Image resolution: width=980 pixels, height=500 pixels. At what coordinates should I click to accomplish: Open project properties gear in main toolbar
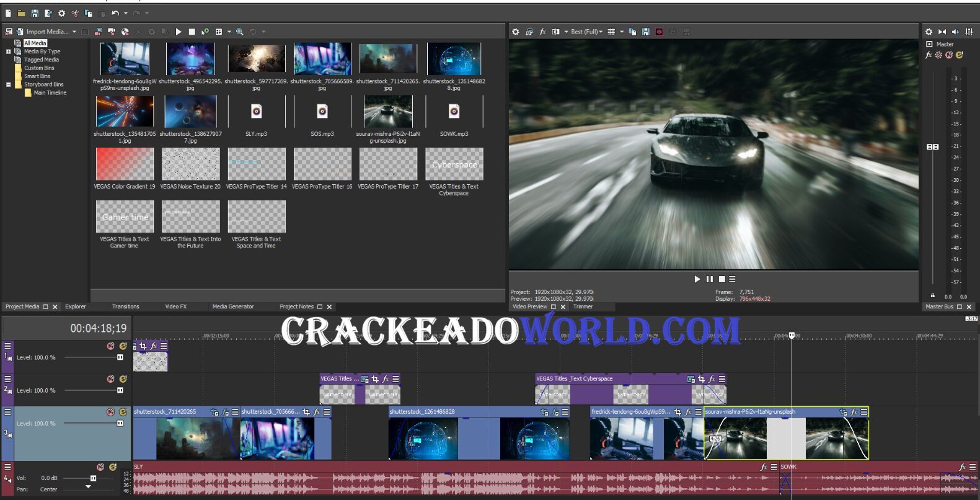point(61,13)
